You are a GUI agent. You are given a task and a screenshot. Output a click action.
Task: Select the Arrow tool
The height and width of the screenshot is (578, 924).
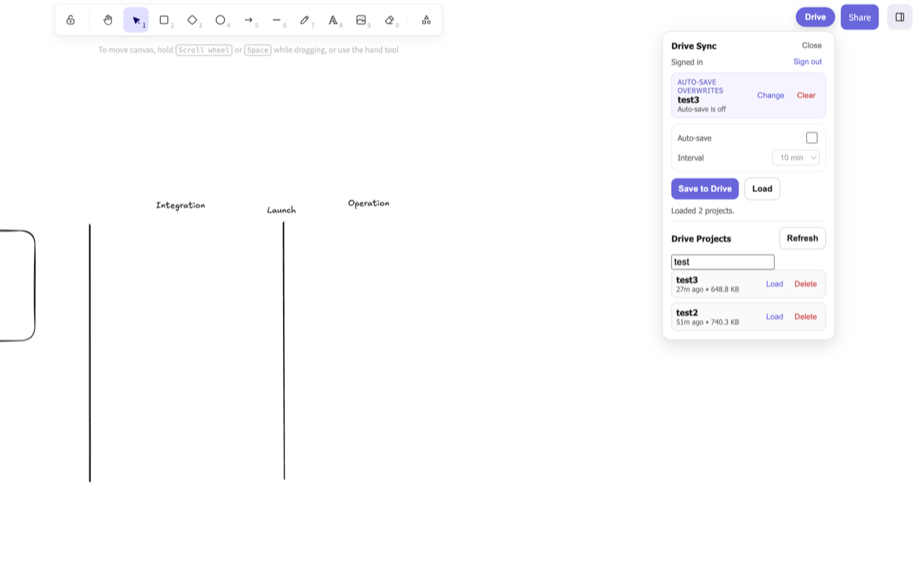click(248, 20)
